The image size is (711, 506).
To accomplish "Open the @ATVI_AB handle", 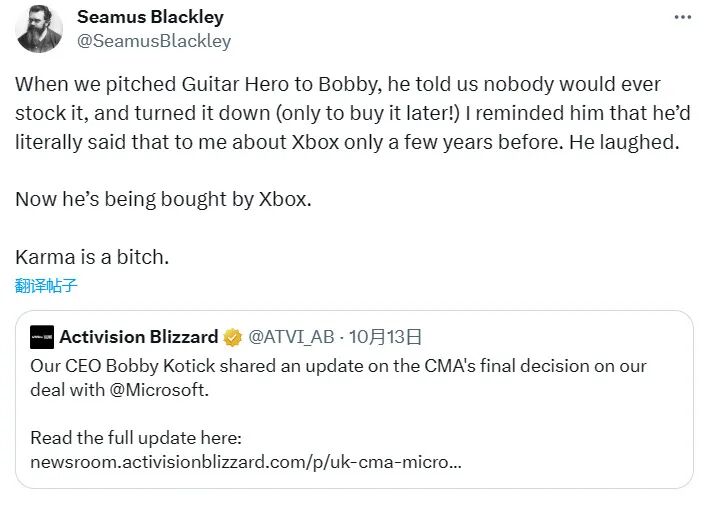I will coord(290,336).
